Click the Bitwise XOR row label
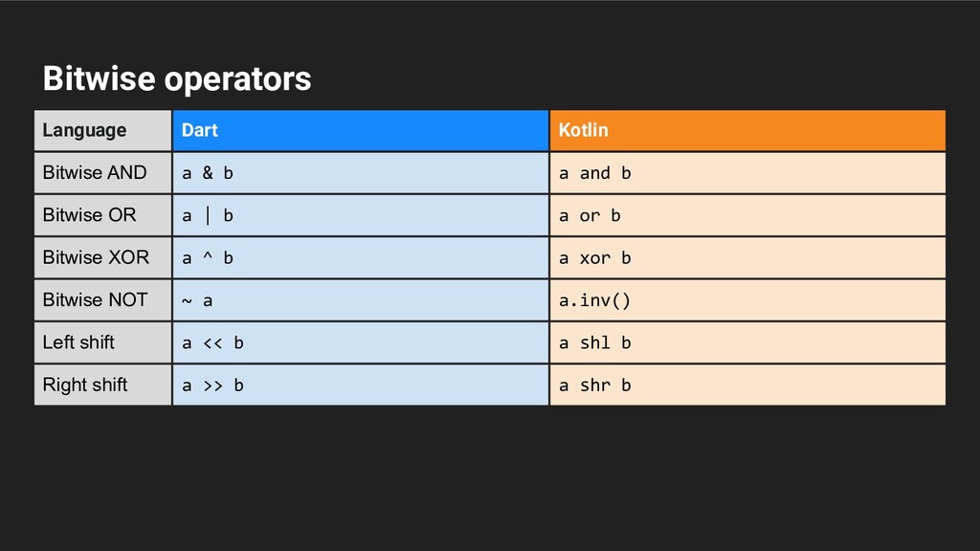The width and height of the screenshot is (980, 551). [96, 257]
